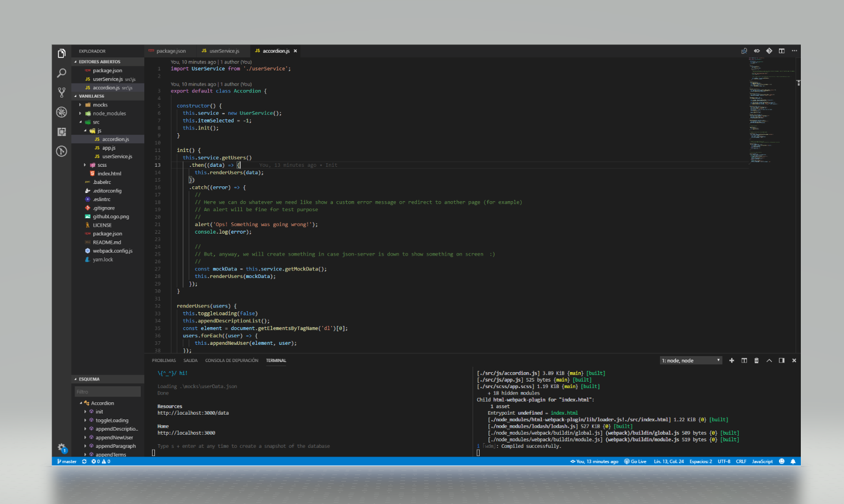Open errors and warnings counter in status bar
The width and height of the screenshot is (844, 504).
tap(101, 461)
